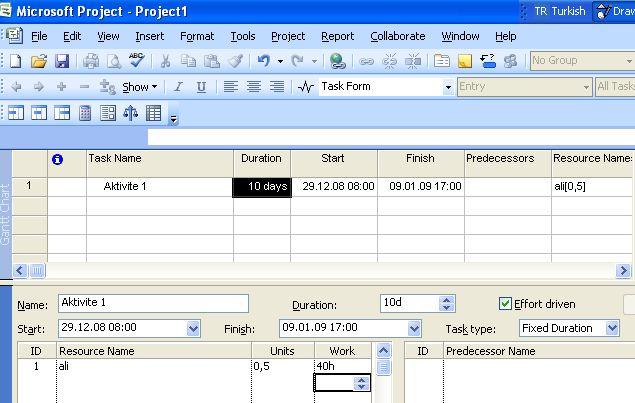Toggle Italic formatting
The width and height of the screenshot is (635, 403).
coord(178,87)
